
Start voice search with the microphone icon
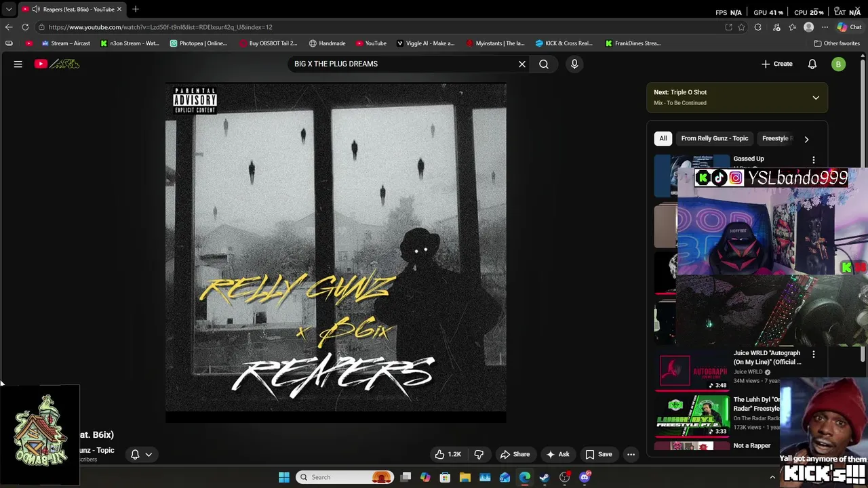[574, 64]
